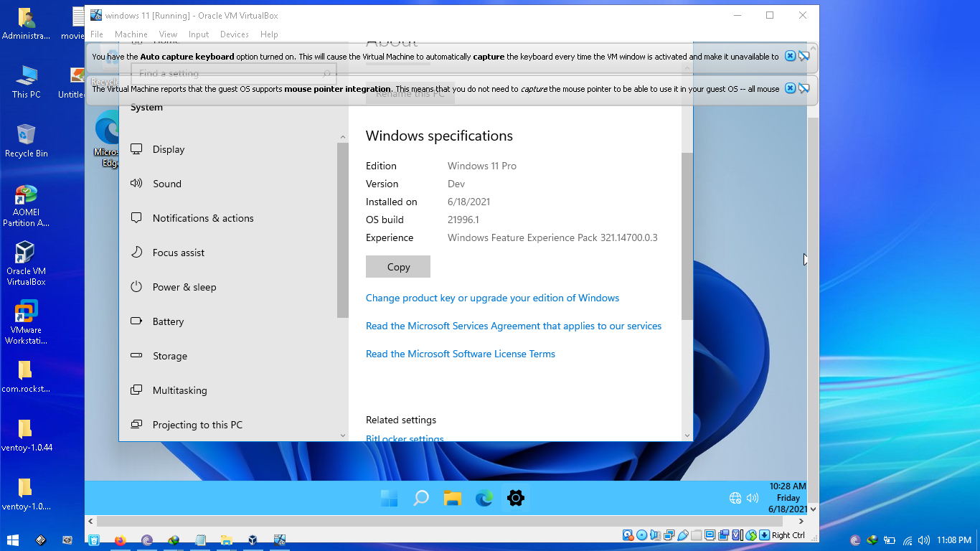Click the VirtualBox shared folders status icon
The image size is (980, 551).
point(697,535)
